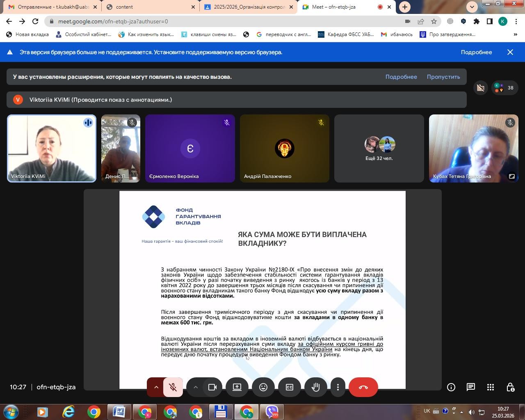Toggle closed captions

coord(290,387)
